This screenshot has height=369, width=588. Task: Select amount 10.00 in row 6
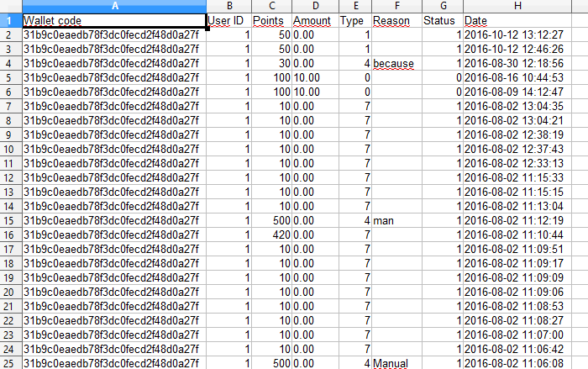click(315, 92)
